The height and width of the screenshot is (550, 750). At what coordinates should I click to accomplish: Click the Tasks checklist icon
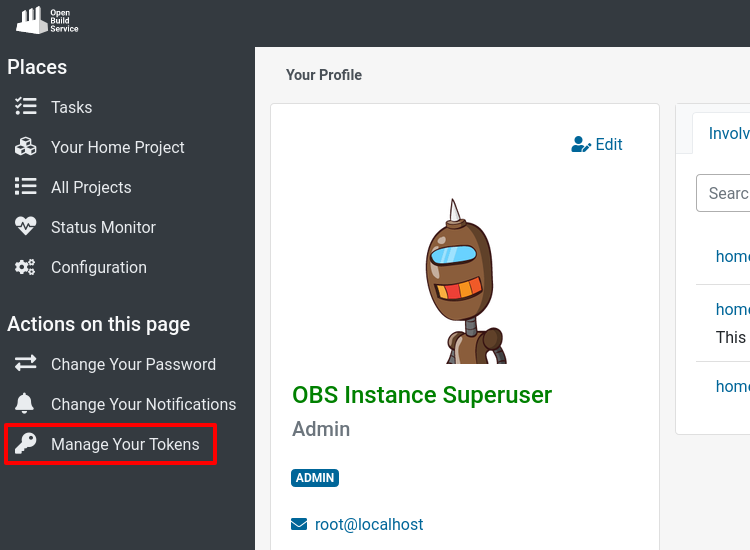(x=25, y=107)
